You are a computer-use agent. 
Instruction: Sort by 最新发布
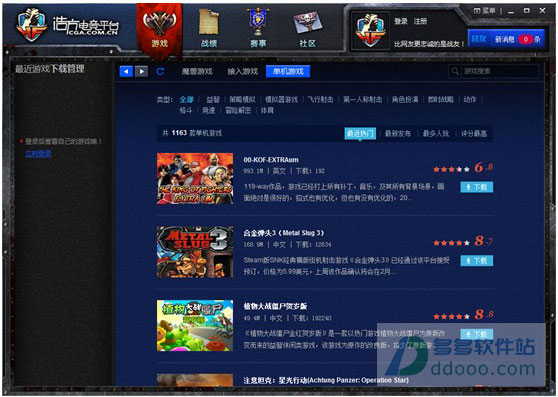tap(398, 133)
